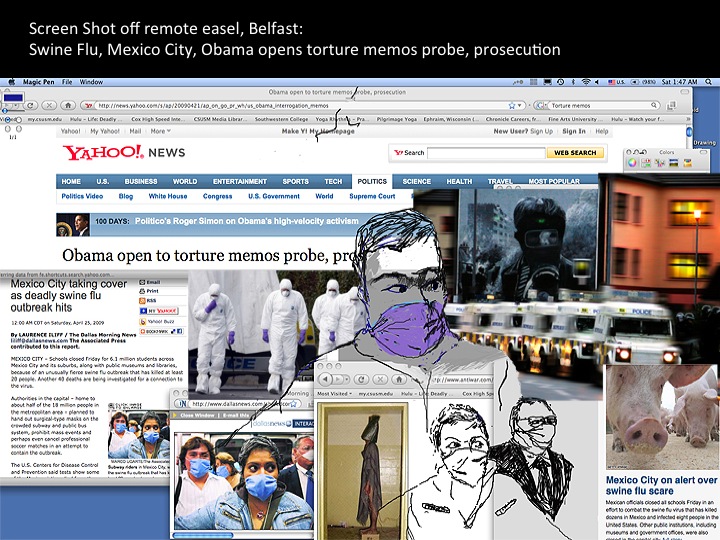
Task: Click the 'Sign Up' link
Action: click(541, 131)
